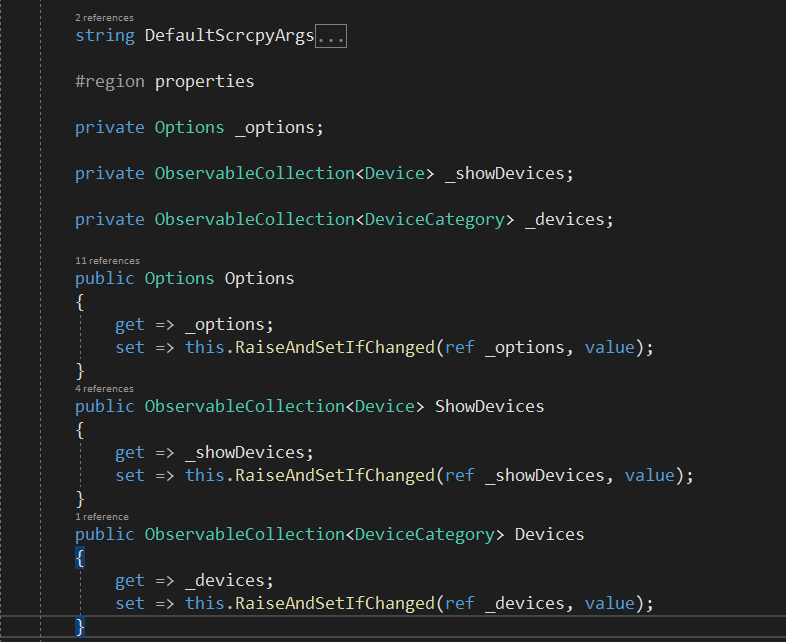Click the public property name 'Devices'
The height and width of the screenshot is (642, 786).
pyautogui.click(x=549, y=534)
